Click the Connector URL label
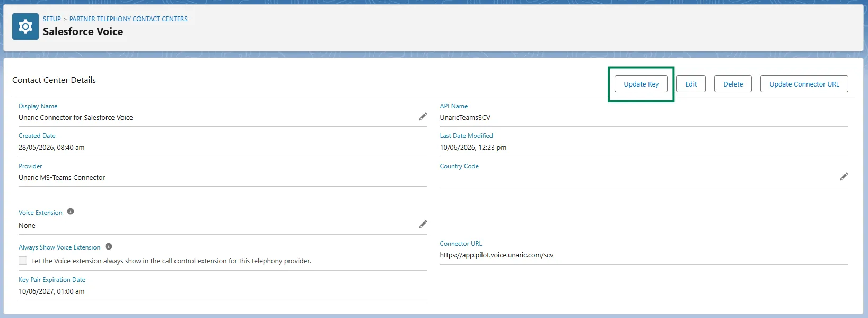The width and height of the screenshot is (868, 318). point(461,244)
